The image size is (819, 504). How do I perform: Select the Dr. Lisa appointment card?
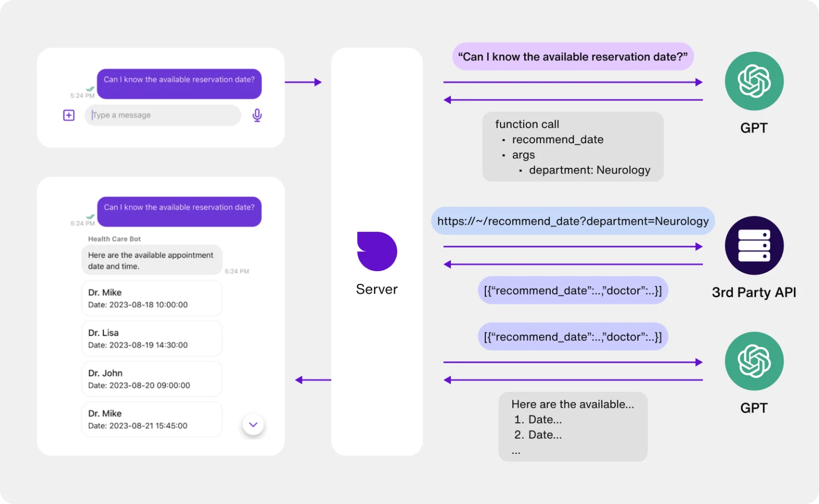[x=152, y=339]
